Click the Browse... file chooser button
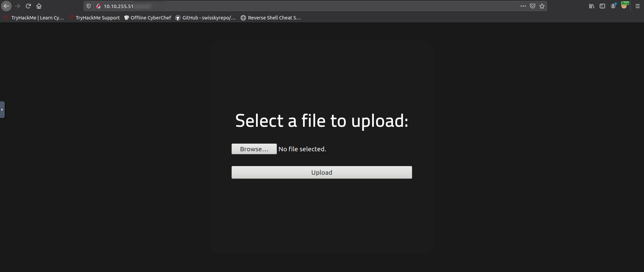The width and height of the screenshot is (644, 272). pyautogui.click(x=254, y=149)
